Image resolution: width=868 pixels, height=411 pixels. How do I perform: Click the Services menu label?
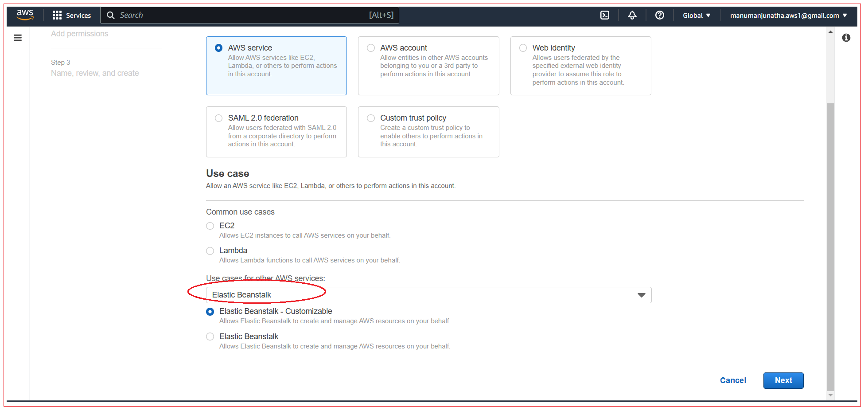78,15
